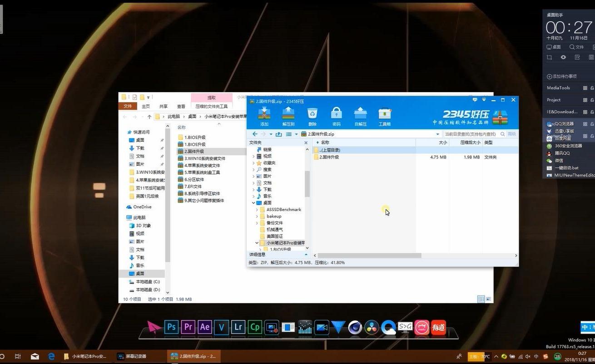Launch Captivate (Cp) from the dock
This screenshot has width=595, height=364.
tap(255, 327)
